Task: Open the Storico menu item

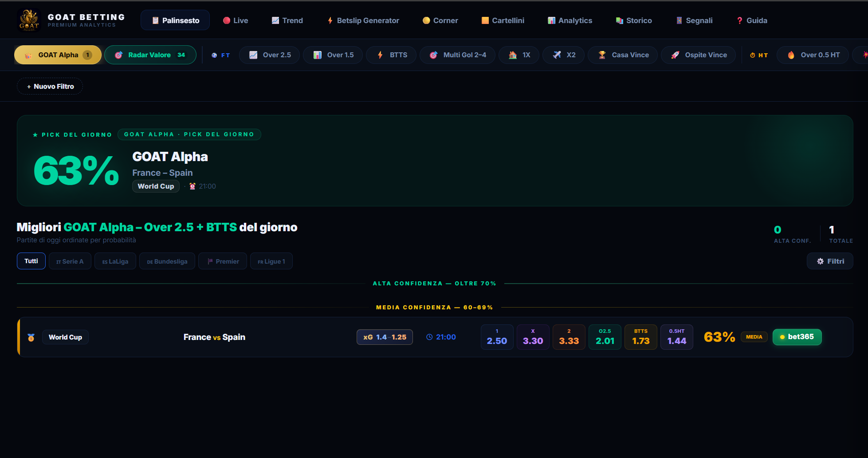Action: 634,20
